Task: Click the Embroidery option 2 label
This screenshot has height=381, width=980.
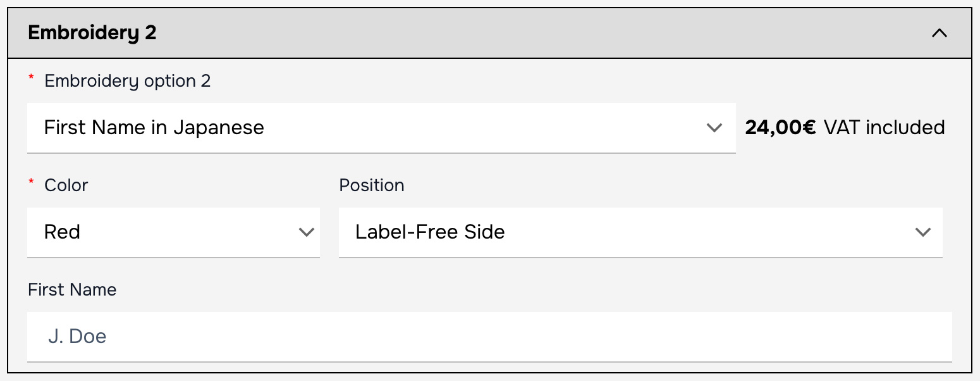Action: pos(128,81)
